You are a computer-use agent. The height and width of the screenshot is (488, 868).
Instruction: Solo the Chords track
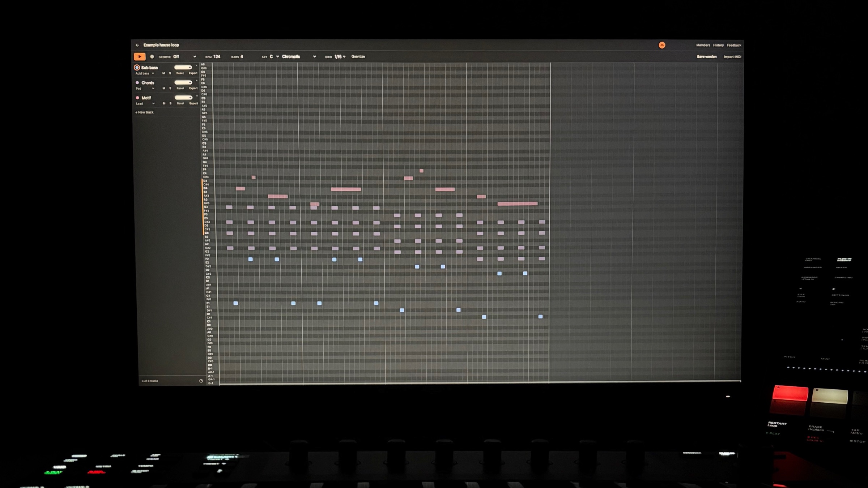tap(170, 89)
